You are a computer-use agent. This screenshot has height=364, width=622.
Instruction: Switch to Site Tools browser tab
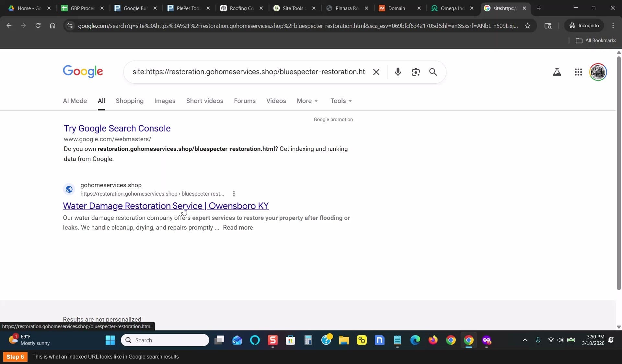point(293,8)
